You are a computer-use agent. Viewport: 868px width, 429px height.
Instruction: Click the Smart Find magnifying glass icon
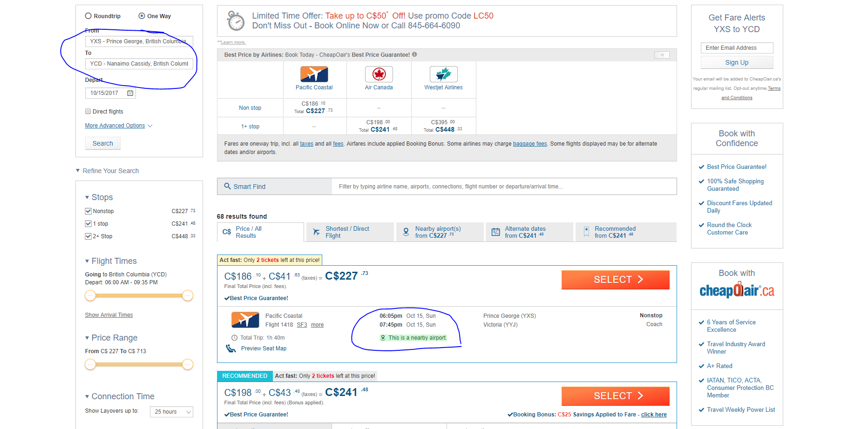[228, 186]
